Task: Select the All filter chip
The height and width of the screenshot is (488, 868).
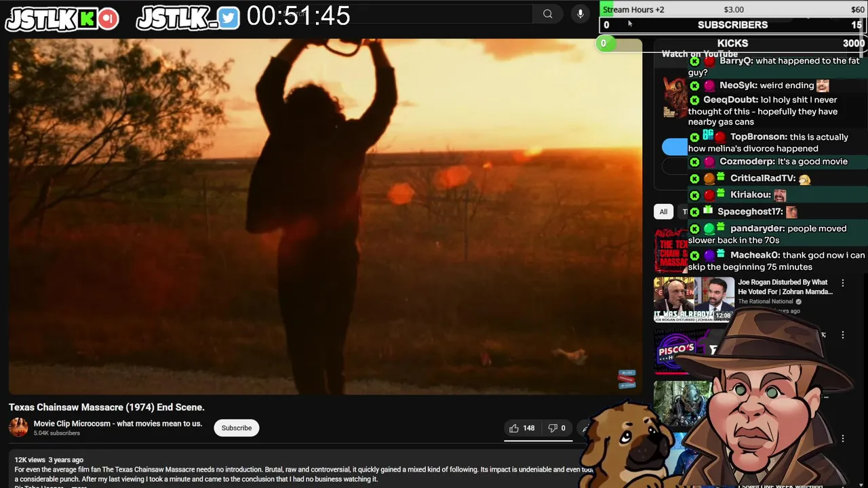Action: point(663,211)
